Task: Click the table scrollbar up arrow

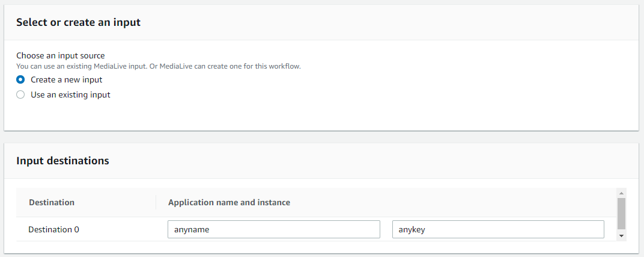Action: 621,193
